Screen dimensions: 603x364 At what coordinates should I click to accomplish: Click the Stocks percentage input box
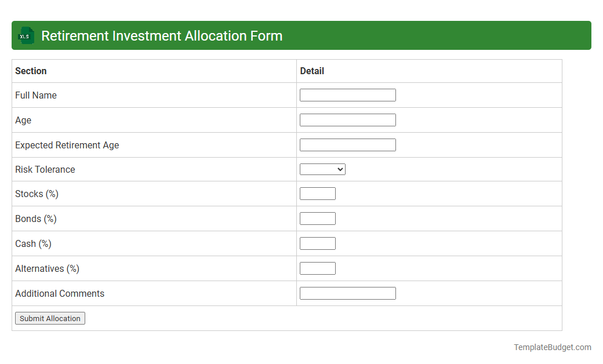tap(317, 193)
